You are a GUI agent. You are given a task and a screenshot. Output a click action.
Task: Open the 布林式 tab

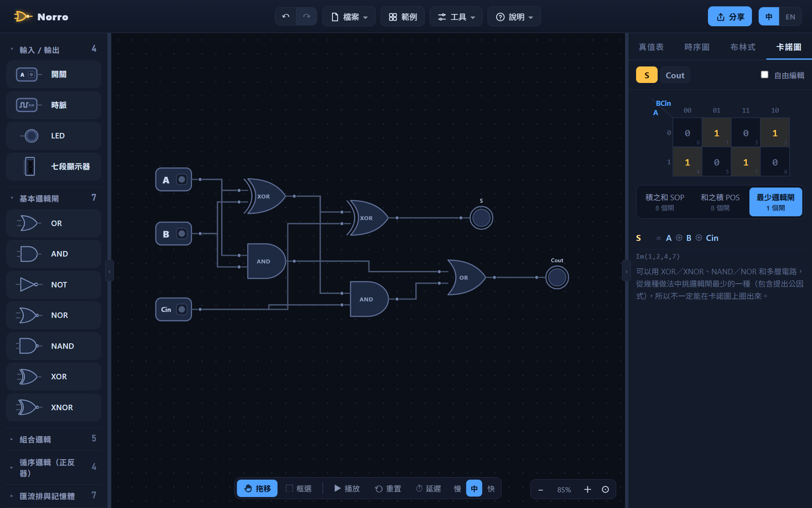point(743,47)
